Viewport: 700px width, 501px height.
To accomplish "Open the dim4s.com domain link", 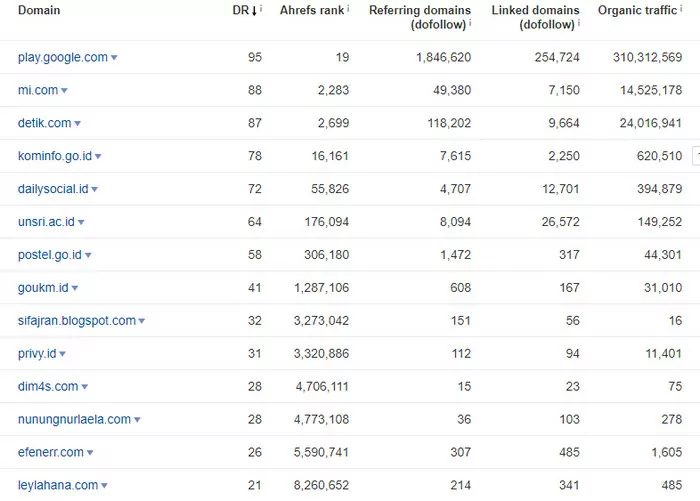I will click(48, 387).
